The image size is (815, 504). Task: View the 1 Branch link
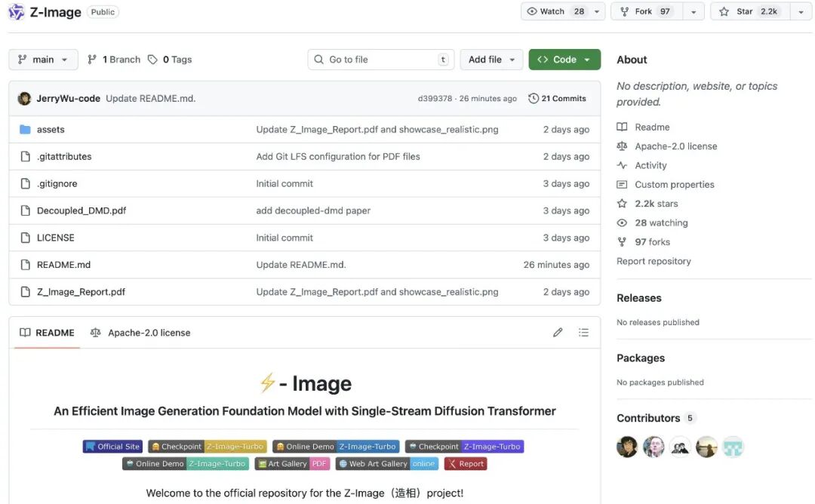point(114,60)
